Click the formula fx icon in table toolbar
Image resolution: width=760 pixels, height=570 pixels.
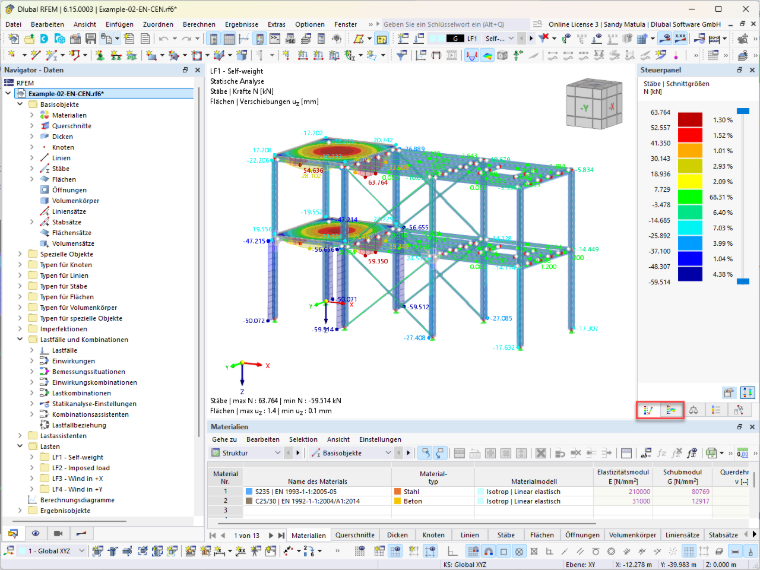pyautogui.click(x=662, y=453)
